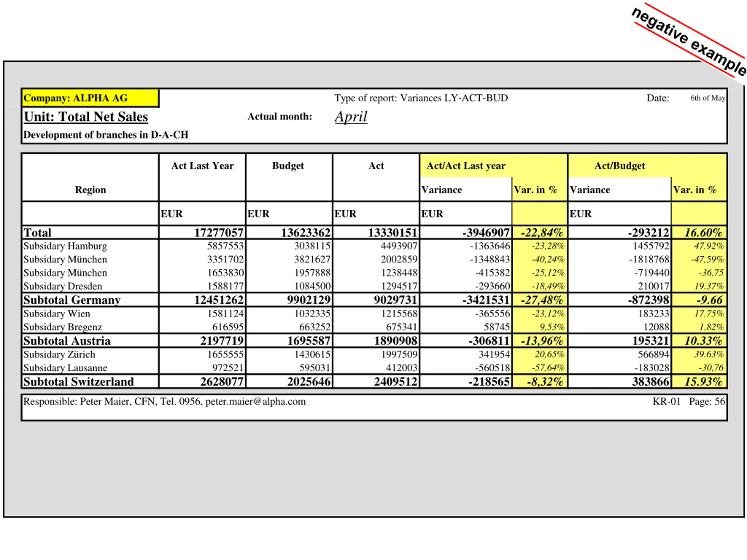The image size is (747, 560).
Task: Select the 'Budget' column header
Action: 288,166
